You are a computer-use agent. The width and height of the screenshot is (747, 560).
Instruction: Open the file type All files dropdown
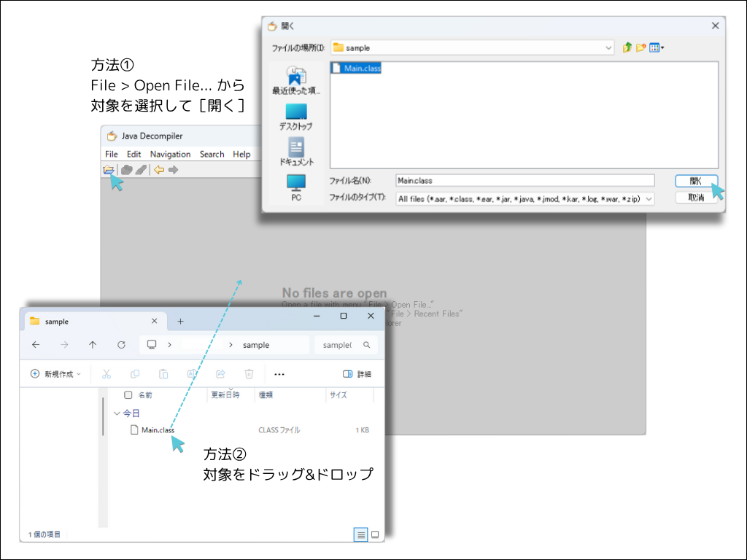point(649,198)
